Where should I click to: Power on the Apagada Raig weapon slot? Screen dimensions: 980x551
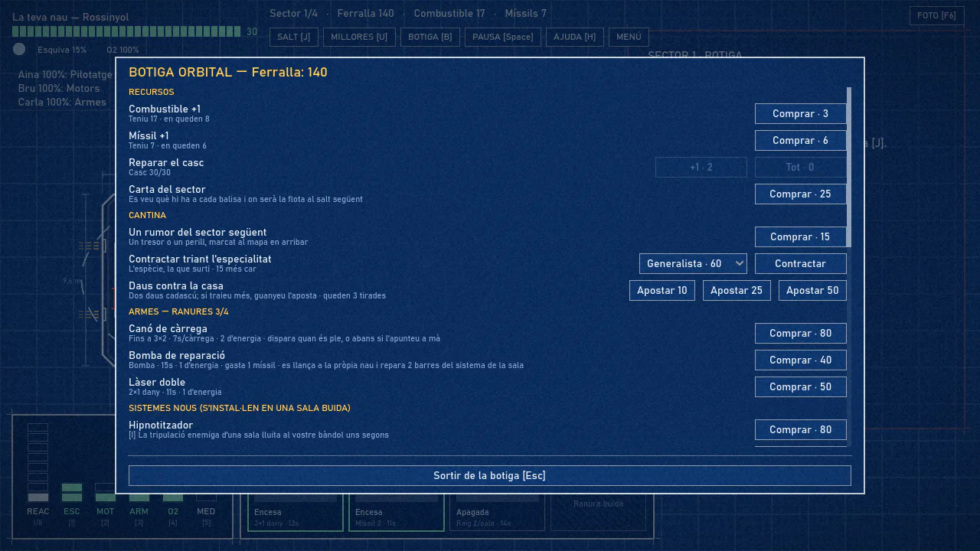tap(498, 513)
